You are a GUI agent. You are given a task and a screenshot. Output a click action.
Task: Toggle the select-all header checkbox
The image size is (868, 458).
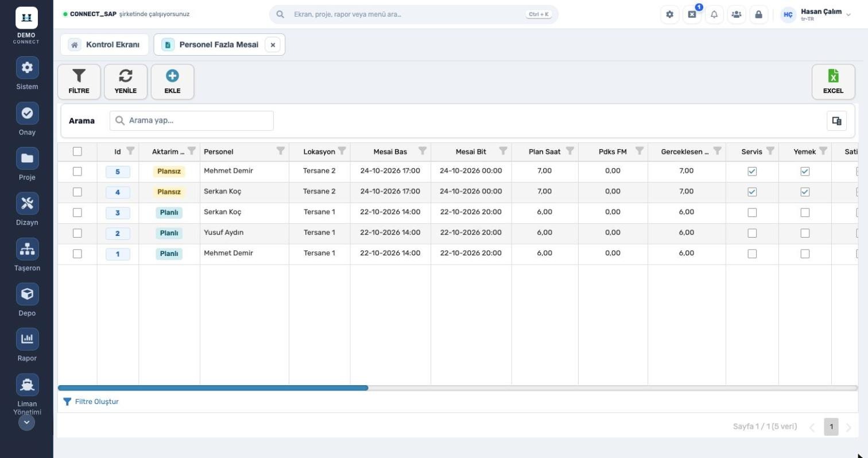[77, 152]
